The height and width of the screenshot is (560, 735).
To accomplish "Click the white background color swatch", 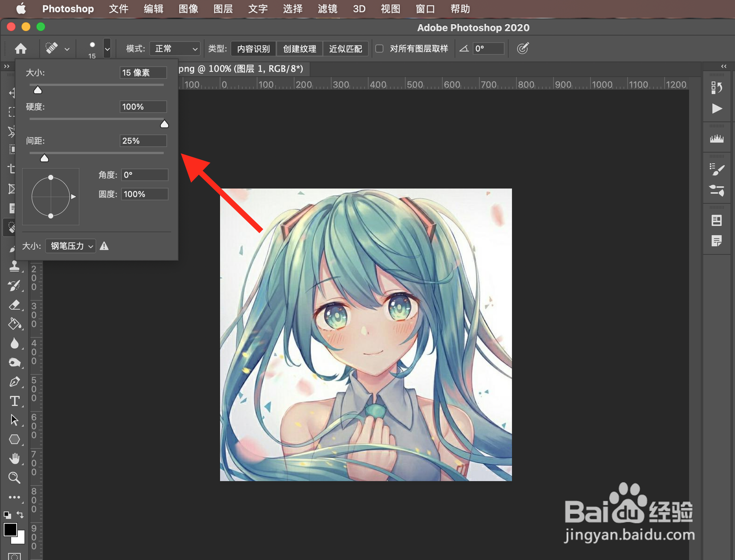I will pos(21,540).
